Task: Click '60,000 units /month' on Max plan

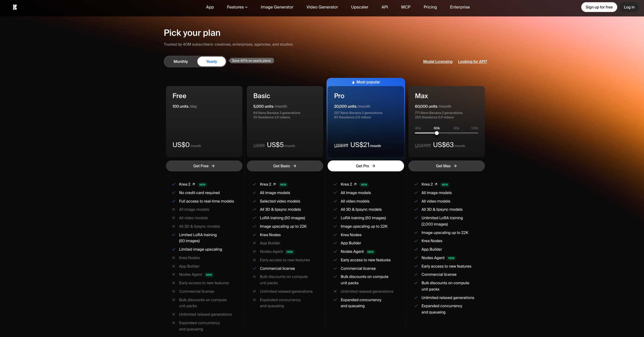Action: [433, 106]
